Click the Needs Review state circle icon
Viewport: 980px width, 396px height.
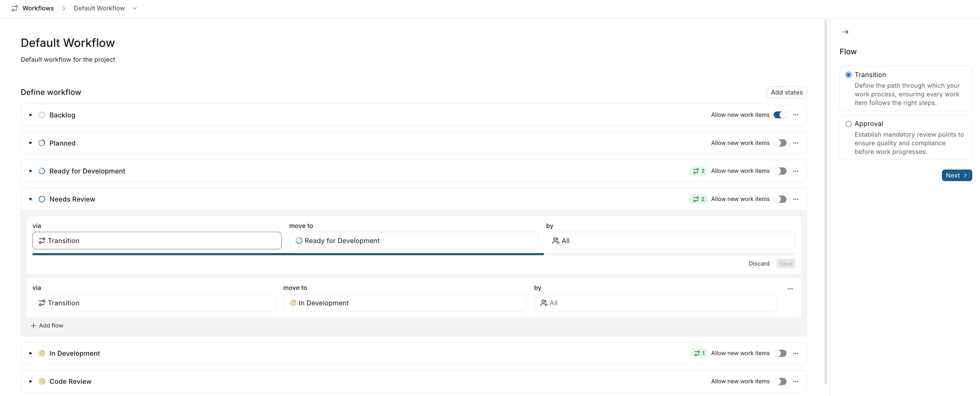point(42,199)
